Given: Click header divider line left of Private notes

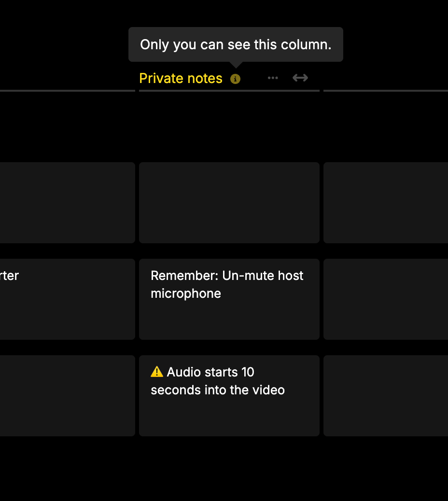Looking at the screenshot, I should coord(68,91).
